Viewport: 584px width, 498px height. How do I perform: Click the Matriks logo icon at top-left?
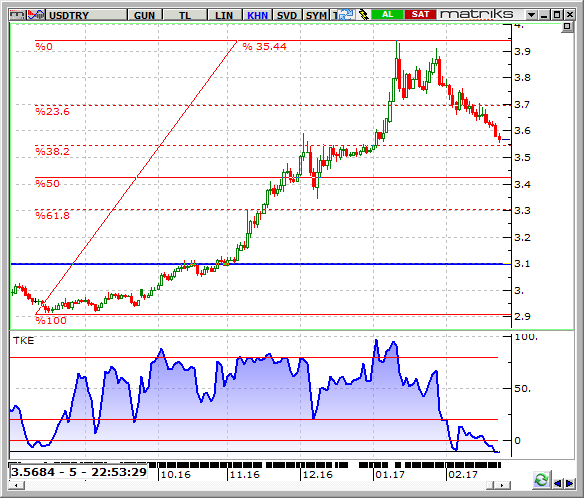click(x=18, y=15)
